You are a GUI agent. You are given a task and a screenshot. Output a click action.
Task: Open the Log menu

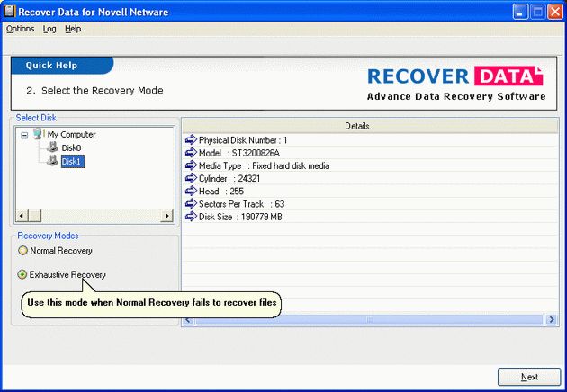pos(49,29)
